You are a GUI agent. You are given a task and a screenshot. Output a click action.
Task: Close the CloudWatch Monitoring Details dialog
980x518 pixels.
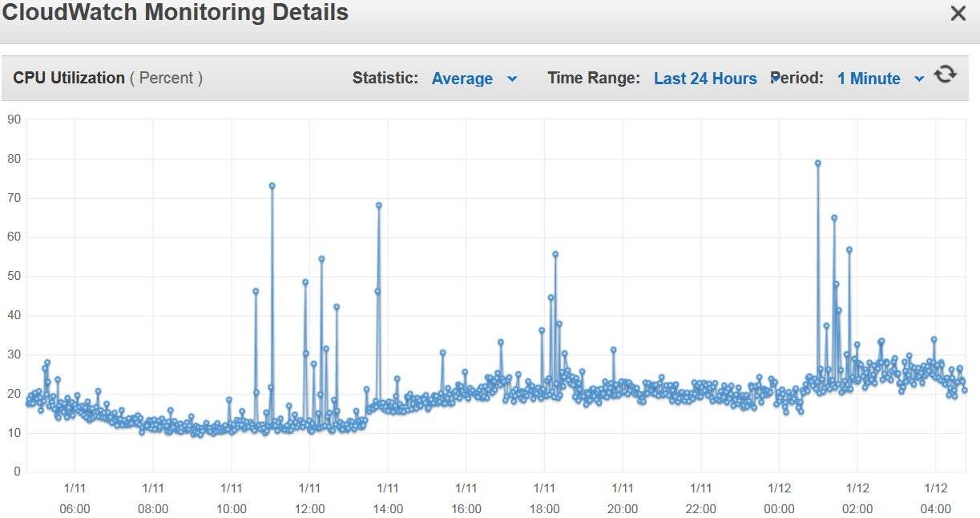(958, 14)
